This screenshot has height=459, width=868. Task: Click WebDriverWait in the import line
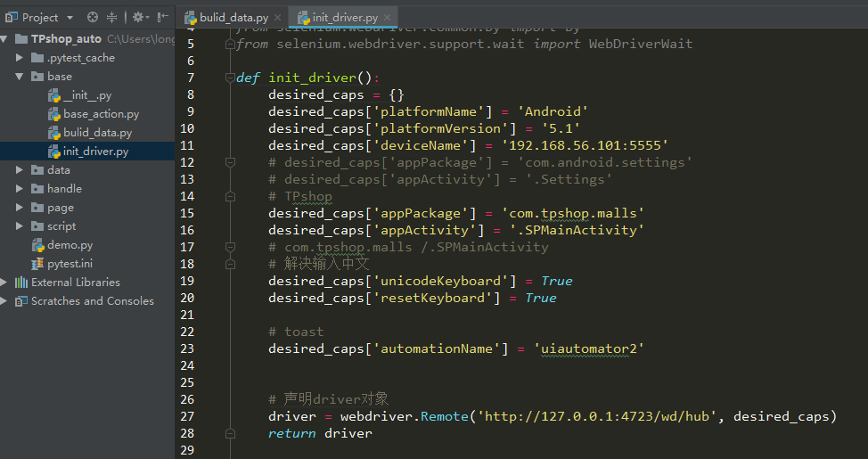pos(641,44)
